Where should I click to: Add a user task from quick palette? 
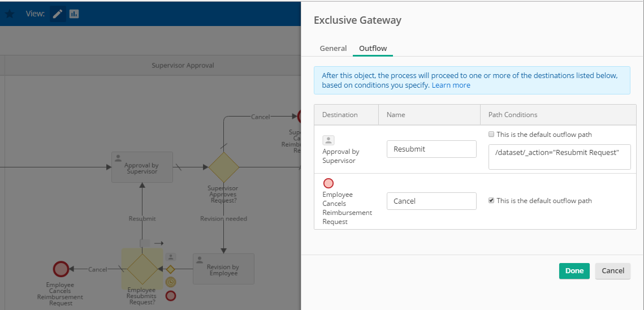click(170, 257)
